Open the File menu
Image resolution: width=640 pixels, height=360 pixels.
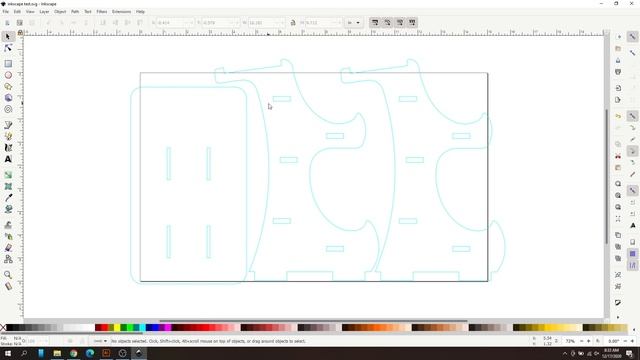click(x=5, y=12)
